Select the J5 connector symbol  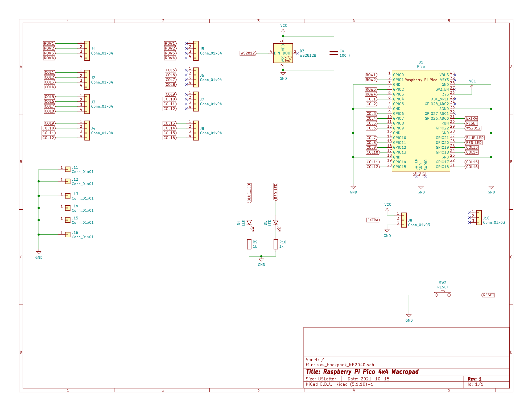pyautogui.click(x=196, y=51)
